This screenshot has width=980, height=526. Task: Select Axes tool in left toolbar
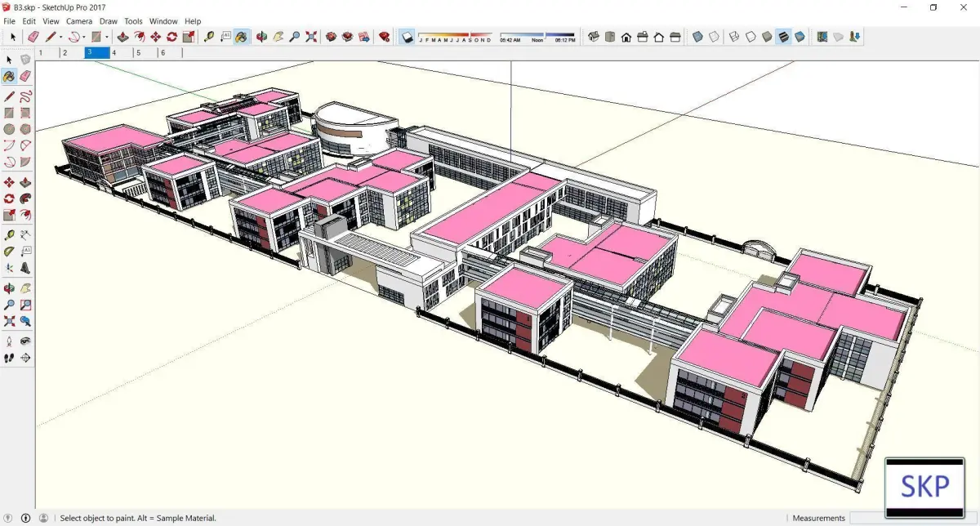pyautogui.click(x=9, y=267)
